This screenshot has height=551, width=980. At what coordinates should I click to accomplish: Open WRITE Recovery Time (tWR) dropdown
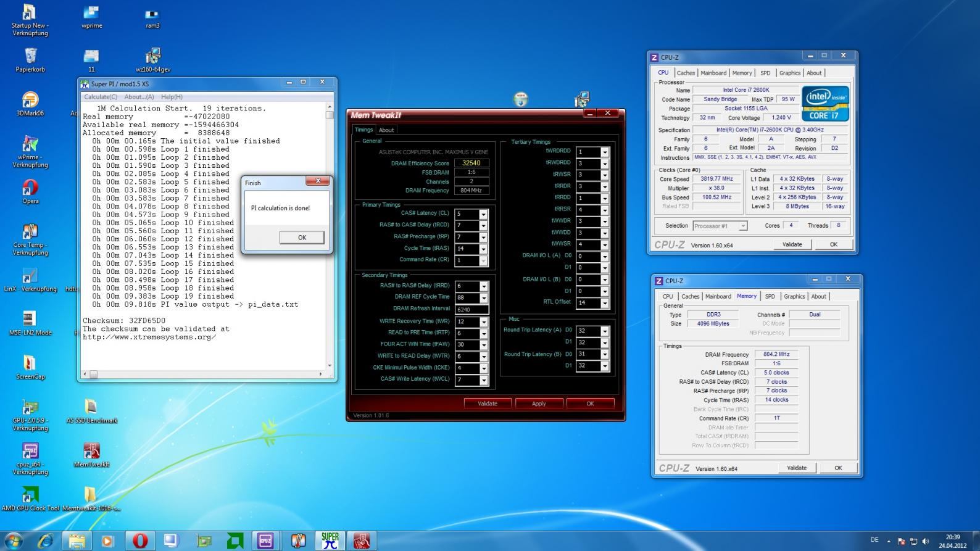483,321
